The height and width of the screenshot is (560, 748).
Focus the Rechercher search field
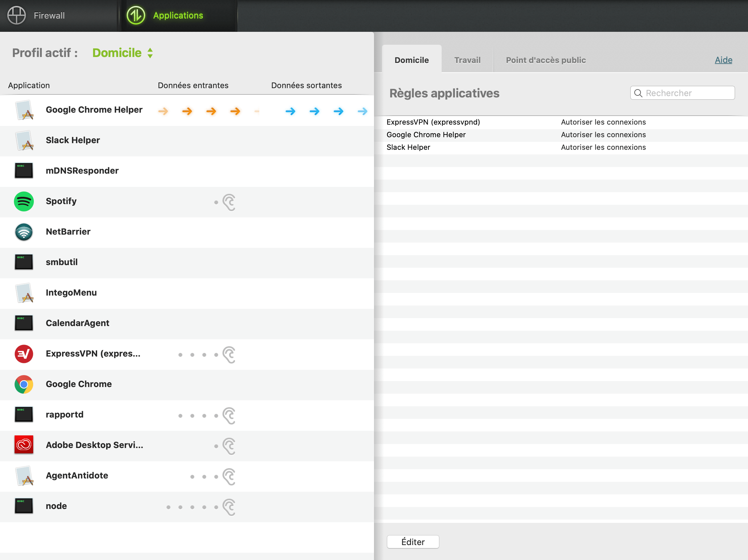[x=682, y=93]
